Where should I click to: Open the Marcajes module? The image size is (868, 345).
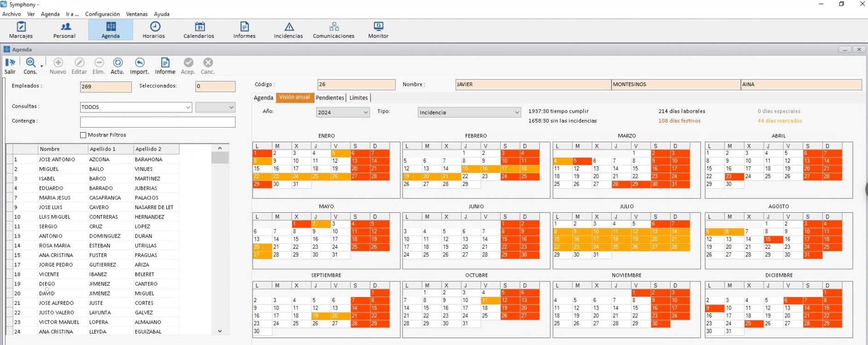pos(21,30)
